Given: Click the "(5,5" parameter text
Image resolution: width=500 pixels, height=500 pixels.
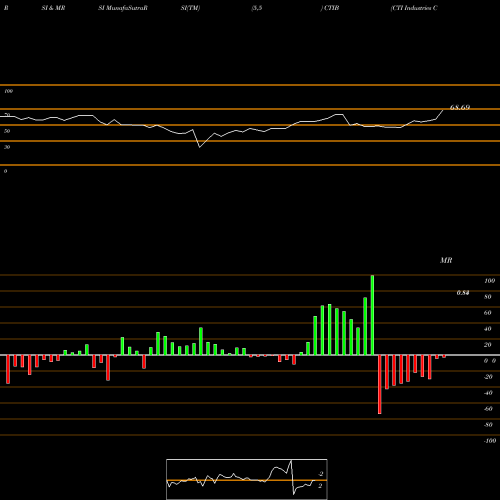Looking at the screenshot, I should click(x=257, y=8).
